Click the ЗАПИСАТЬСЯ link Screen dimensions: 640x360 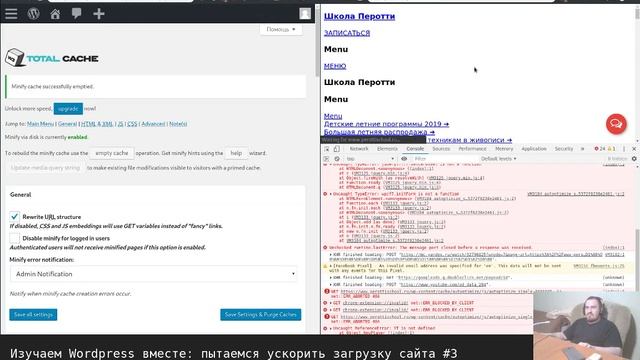347,33
